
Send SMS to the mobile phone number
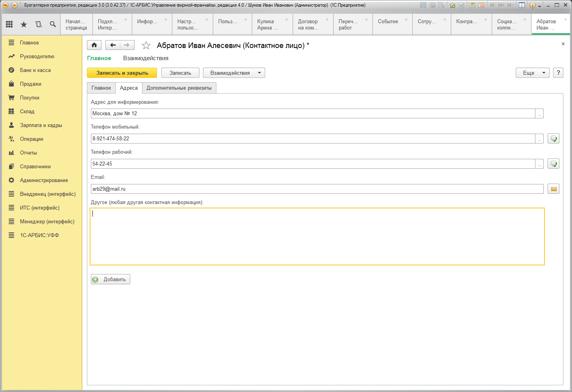coord(554,139)
